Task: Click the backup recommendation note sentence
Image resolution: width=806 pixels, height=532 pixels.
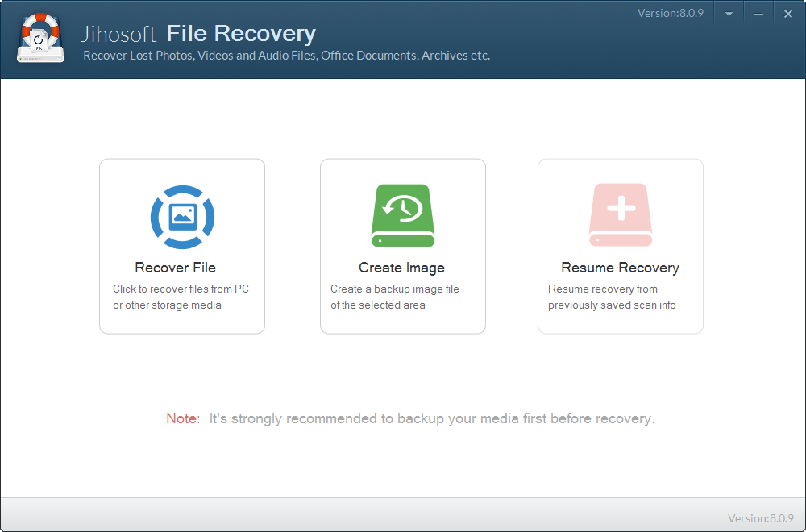Action: click(432, 419)
